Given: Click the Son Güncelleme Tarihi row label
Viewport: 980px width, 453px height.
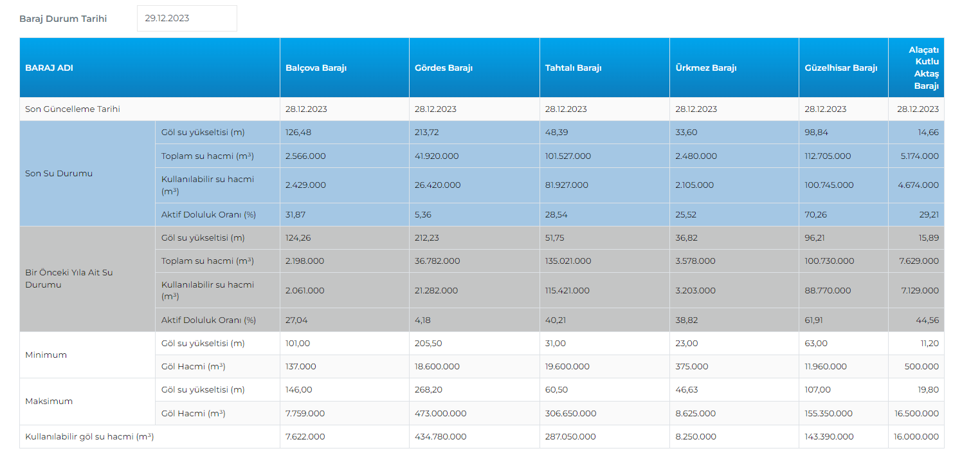Looking at the screenshot, I should point(73,109).
